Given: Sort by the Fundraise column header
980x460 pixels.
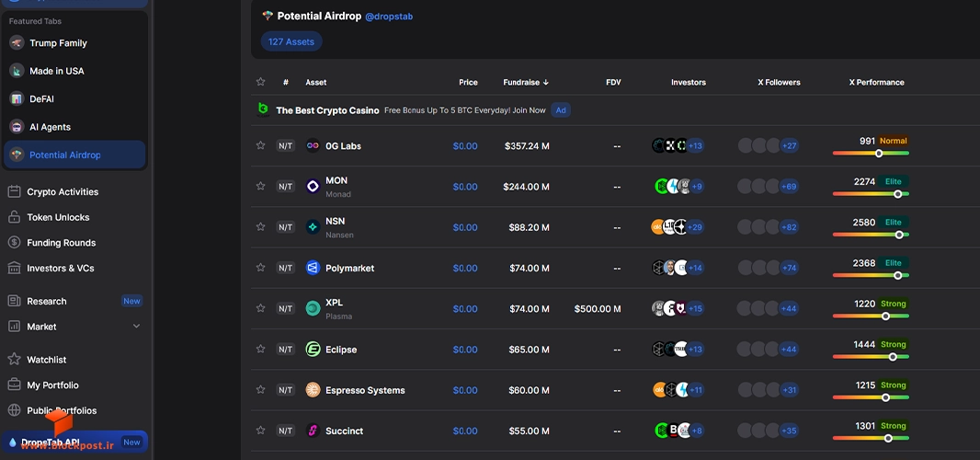Looking at the screenshot, I should [526, 82].
